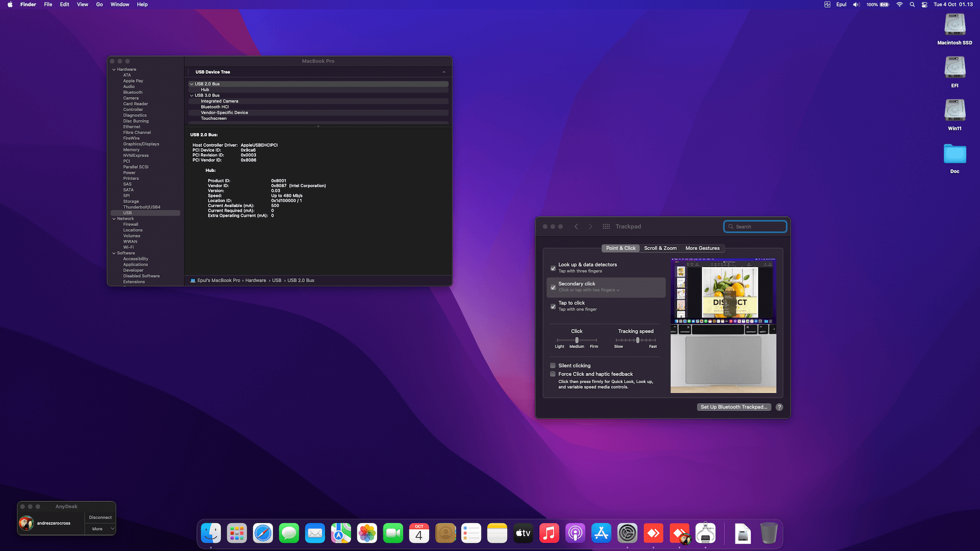Launch Apple TV from the Dock
The image size is (980, 551).
[x=523, y=534]
